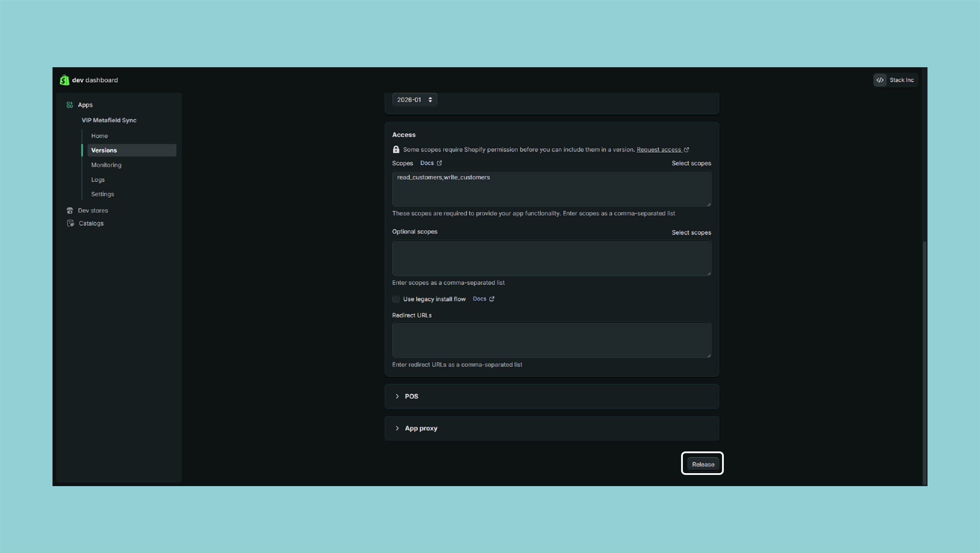Click external link icon after Request access
Image resolution: width=980 pixels, height=553 pixels.
686,150
